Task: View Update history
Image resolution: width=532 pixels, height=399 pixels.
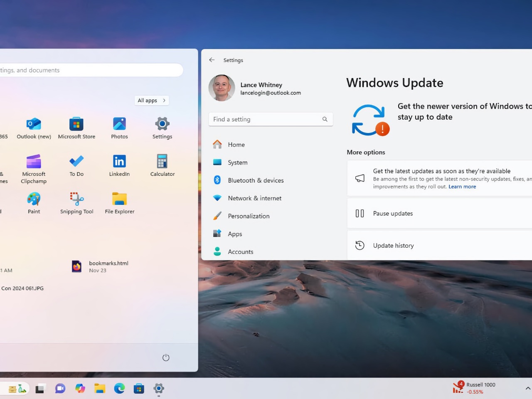Action: 393,245
